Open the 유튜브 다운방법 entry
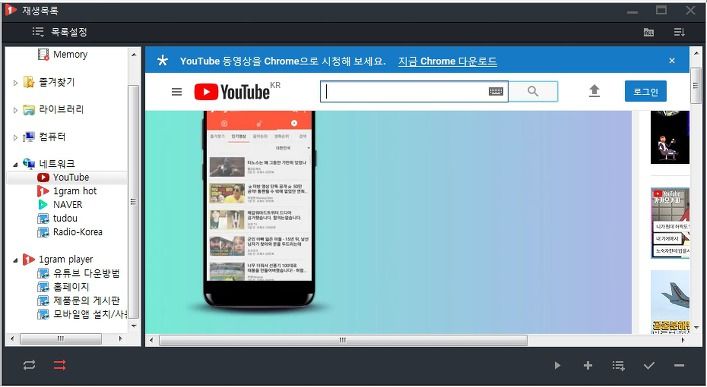Viewport: 707px width, 387px height. click(87, 273)
